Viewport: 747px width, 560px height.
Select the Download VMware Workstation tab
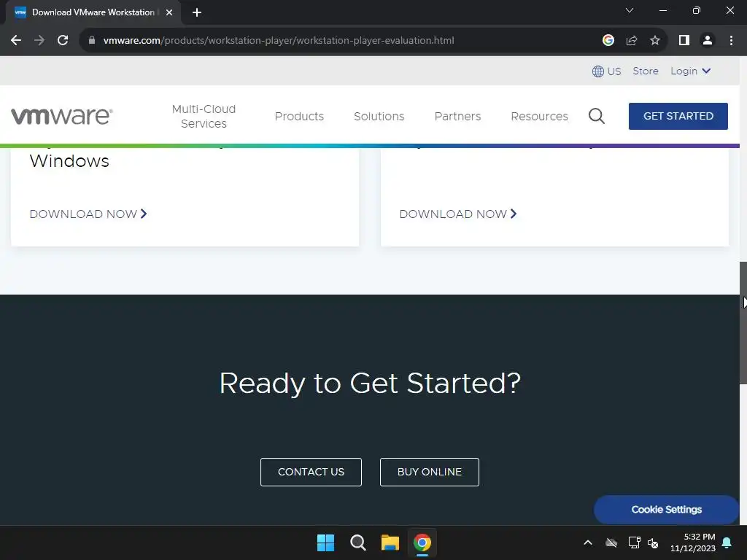93,12
